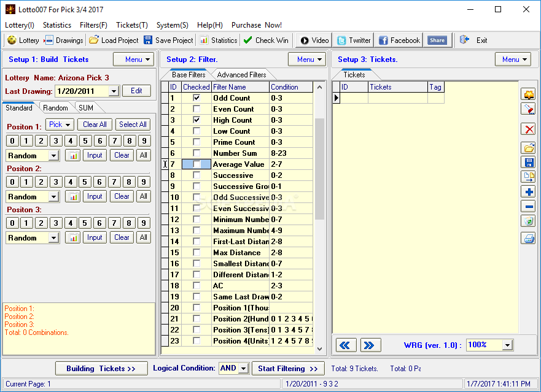Click the printer icon in tickets sidebar
Image resolution: width=541 pixels, height=392 pixels.
(528, 238)
